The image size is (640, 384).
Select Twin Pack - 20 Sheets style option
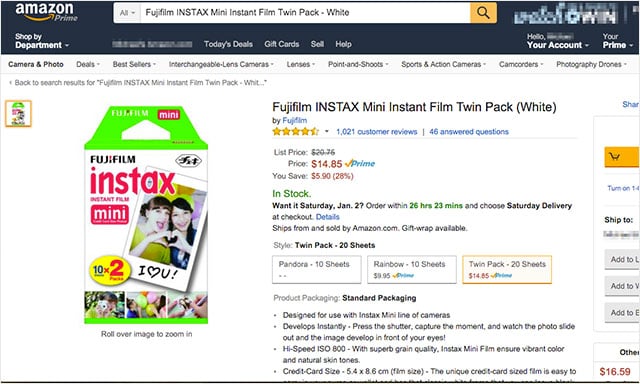click(507, 269)
